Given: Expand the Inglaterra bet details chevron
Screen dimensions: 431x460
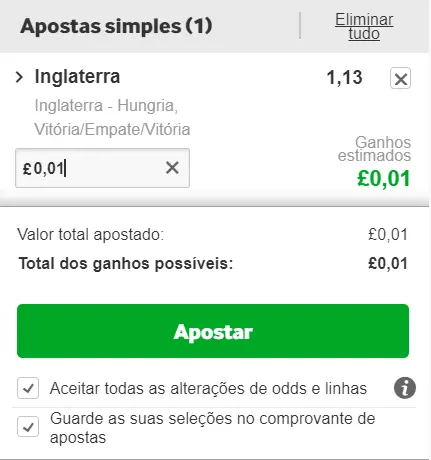Looking at the screenshot, I should pyautogui.click(x=20, y=77).
